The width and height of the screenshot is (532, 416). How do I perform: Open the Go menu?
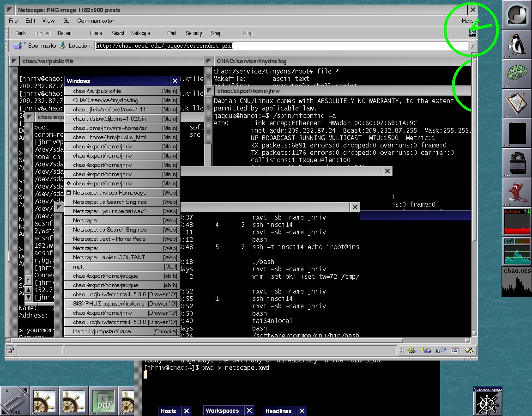[66, 21]
